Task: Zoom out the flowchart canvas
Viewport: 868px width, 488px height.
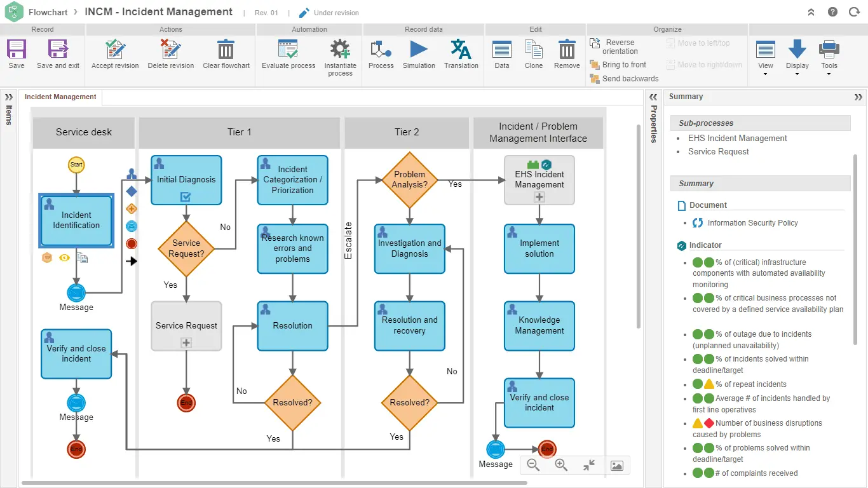Action: pyautogui.click(x=533, y=465)
